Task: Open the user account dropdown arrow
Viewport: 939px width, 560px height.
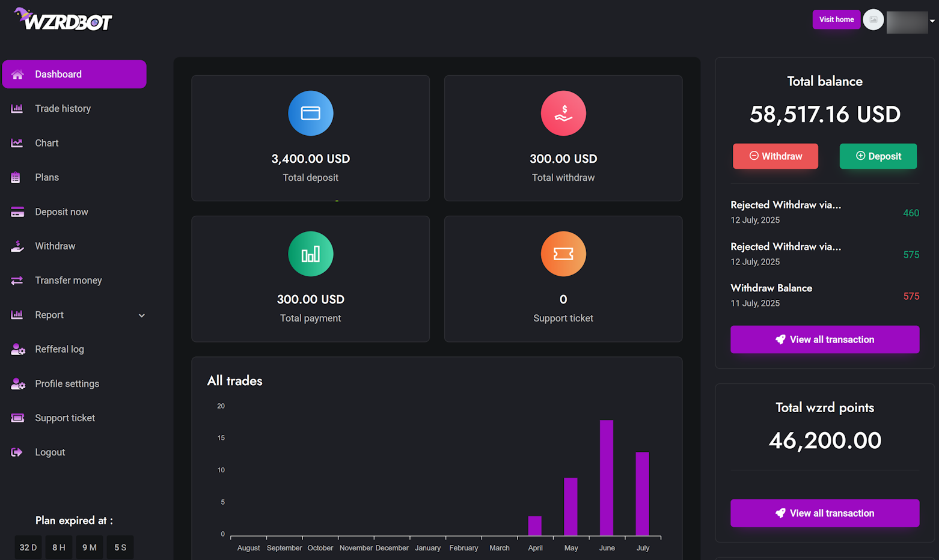Action: [932, 21]
